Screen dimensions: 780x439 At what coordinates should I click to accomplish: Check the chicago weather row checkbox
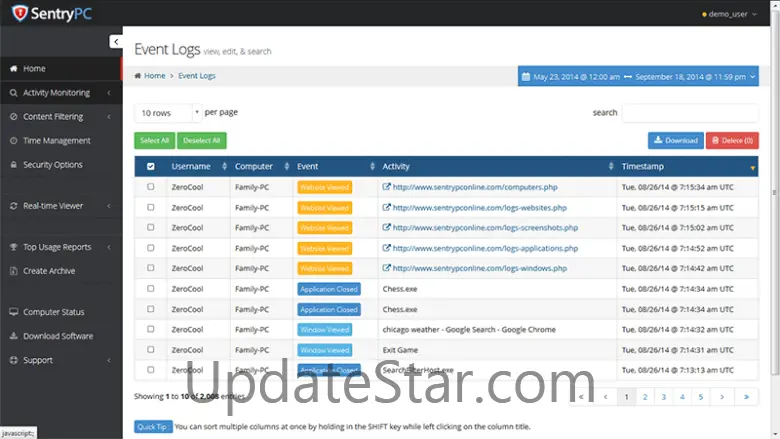click(151, 329)
